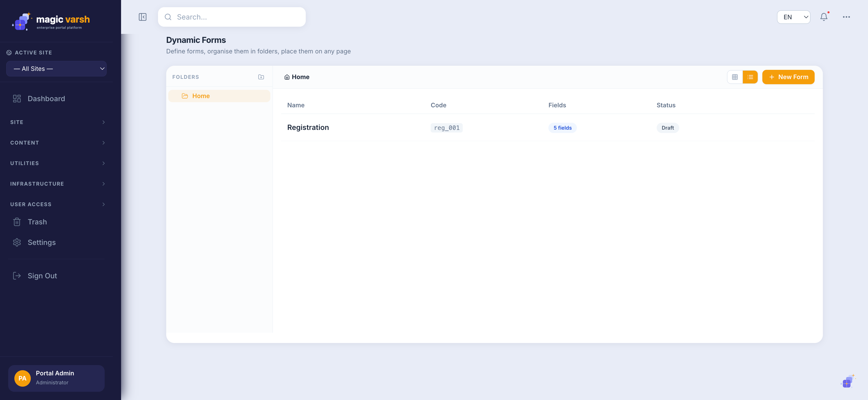868x400 pixels.
Task: Select the Home folder in tree
Action: pos(219,96)
